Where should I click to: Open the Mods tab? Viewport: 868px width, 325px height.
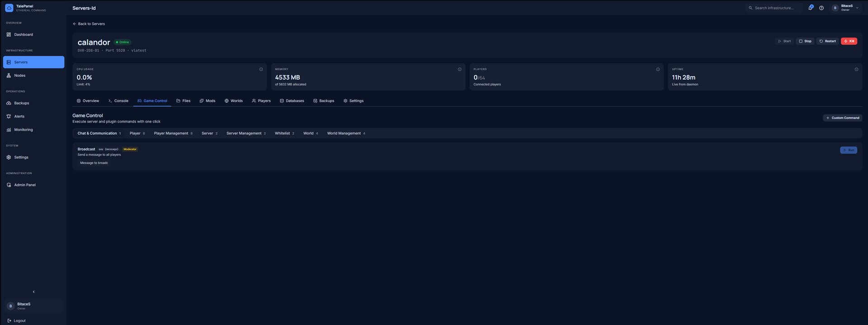point(208,101)
